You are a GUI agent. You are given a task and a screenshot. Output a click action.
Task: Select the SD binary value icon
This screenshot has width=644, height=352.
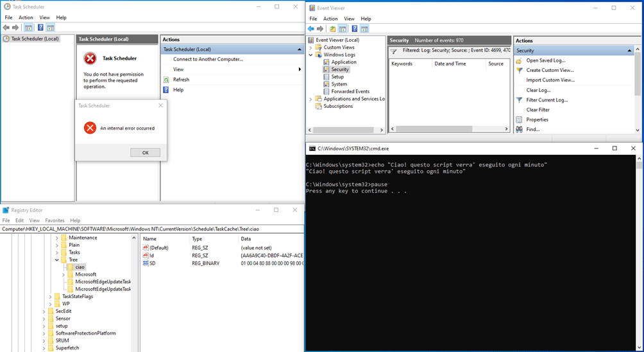[x=146, y=263]
